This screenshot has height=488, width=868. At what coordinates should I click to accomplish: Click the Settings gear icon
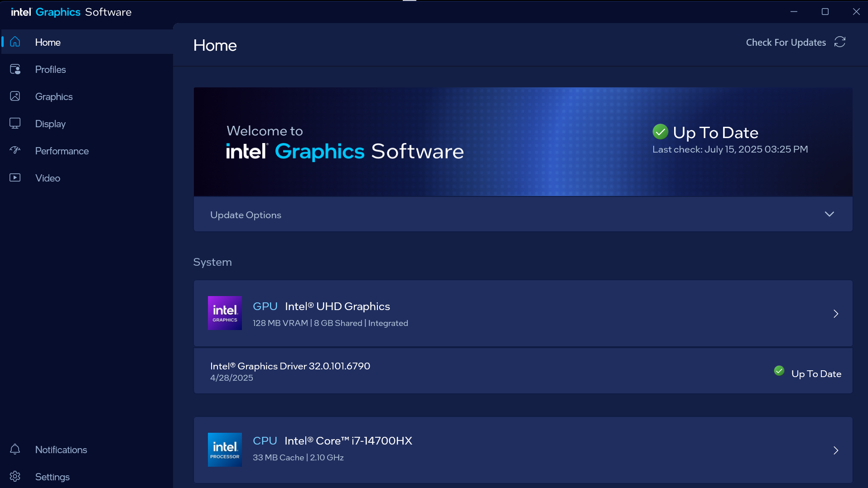point(15,477)
